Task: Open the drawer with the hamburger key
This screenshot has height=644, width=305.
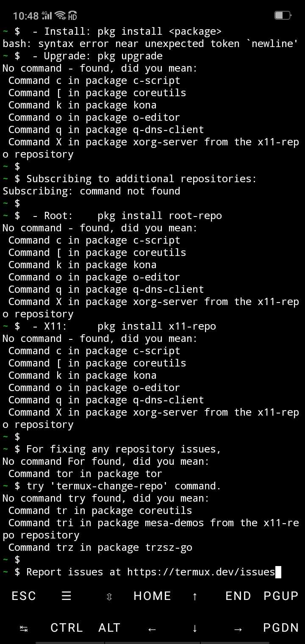Action: pos(66,596)
